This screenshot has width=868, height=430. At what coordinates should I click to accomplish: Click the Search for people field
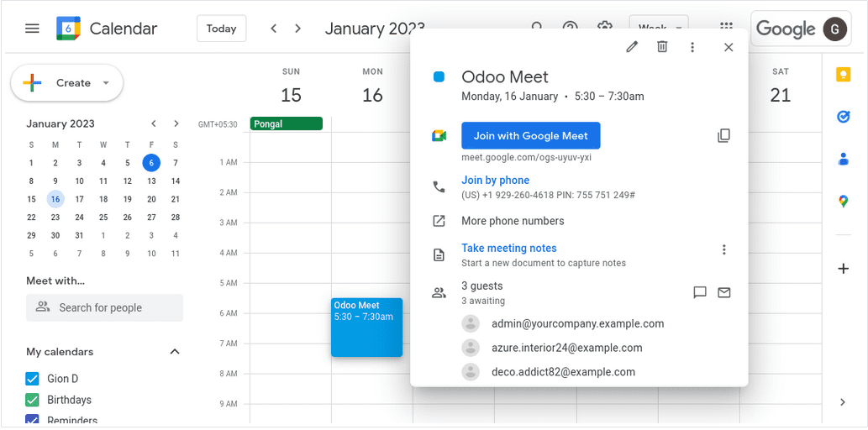point(104,307)
